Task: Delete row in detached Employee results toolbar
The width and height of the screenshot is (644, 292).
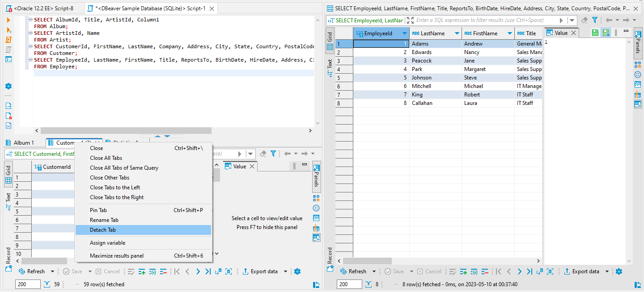Action: [x=485, y=271]
